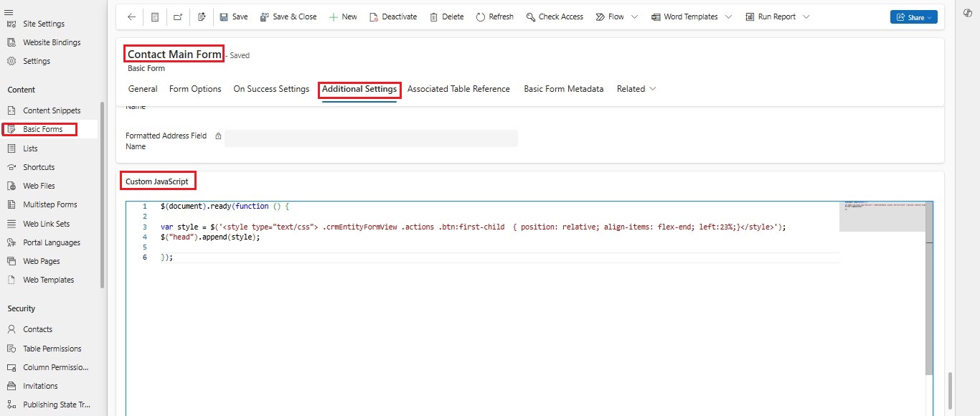Open Site Settings in sidebar
Image resolution: width=980 pixels, height=416 pixels.
pyautogui.click(x=44, y=24)
